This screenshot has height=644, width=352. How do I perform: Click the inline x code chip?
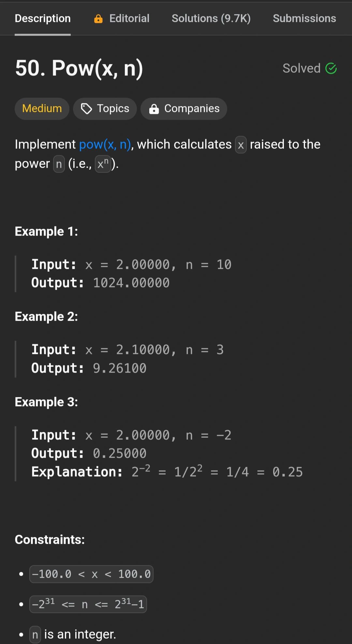click(241, 145)
